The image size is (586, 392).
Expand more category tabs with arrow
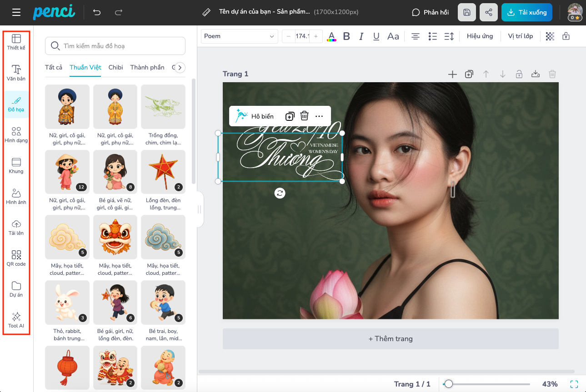(180, 68)
